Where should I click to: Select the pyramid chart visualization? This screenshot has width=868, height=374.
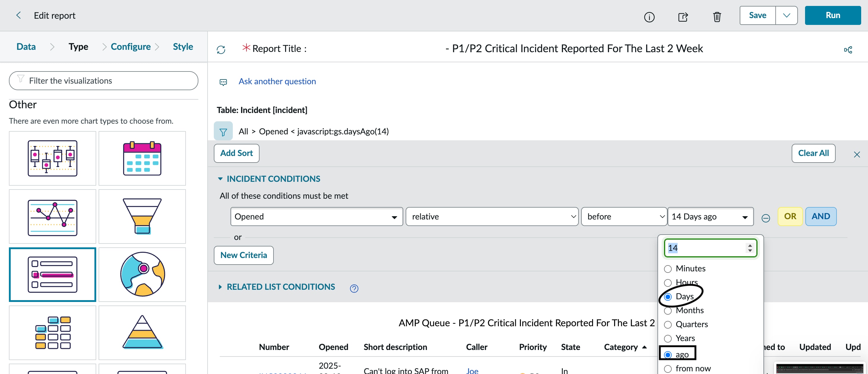click(x=142, y=332)
